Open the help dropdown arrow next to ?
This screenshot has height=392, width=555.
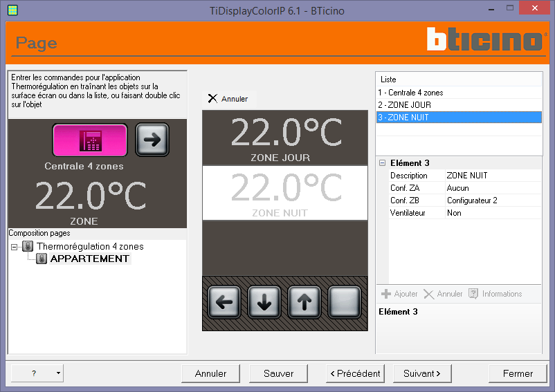pyautogui.click(x=58, y=373)
